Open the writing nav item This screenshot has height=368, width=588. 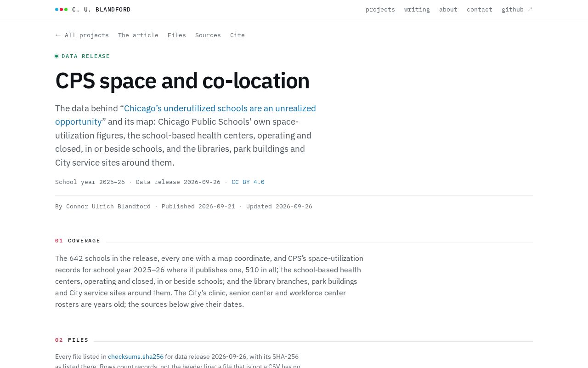pyautogui.click(x=417, y=9)
